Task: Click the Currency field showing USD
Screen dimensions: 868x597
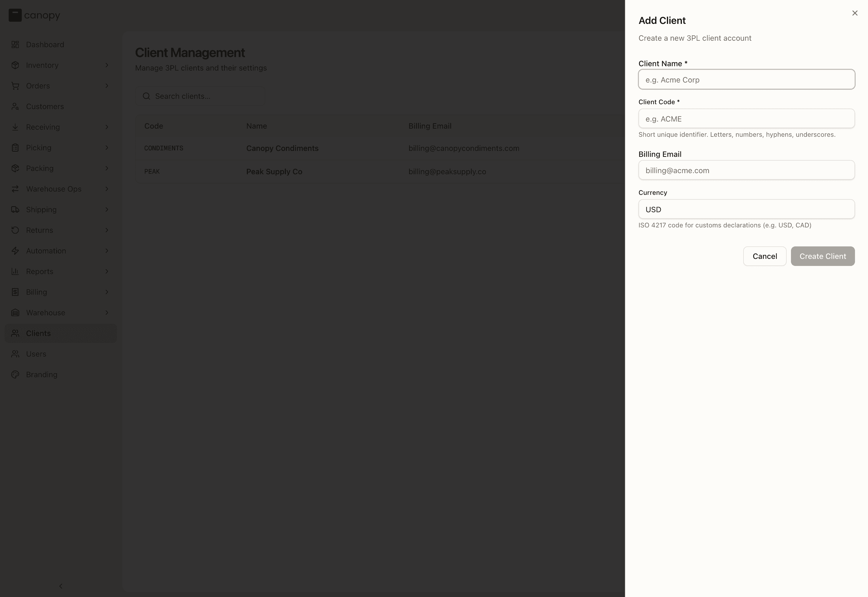Action: click(746, 209)
